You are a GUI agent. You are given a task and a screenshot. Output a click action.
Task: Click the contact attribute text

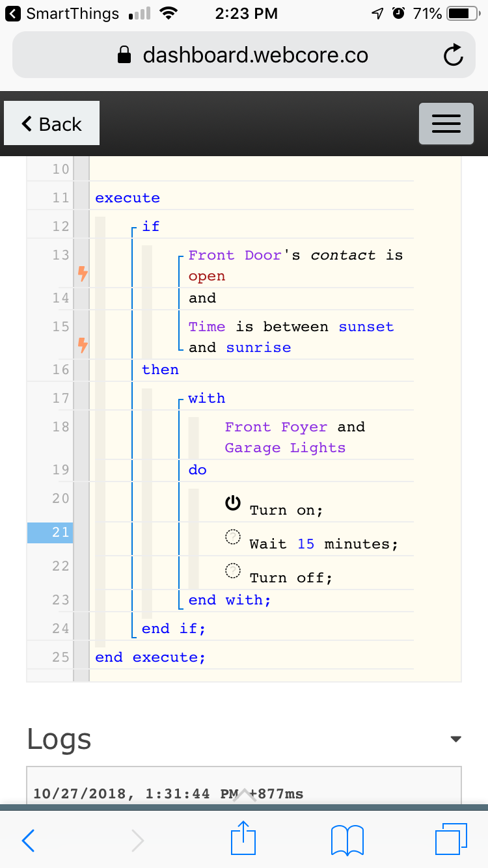click(343, 255)
